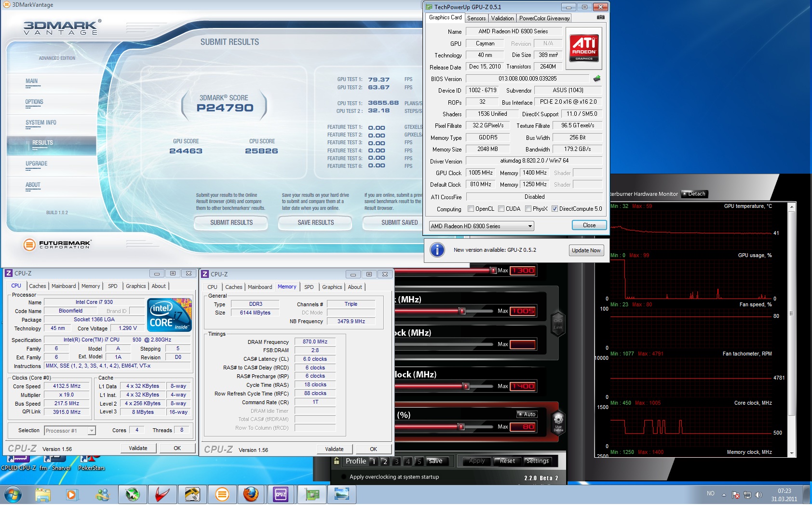
Task: Open Firefox from the taskbar
Action: click(251, 494)
